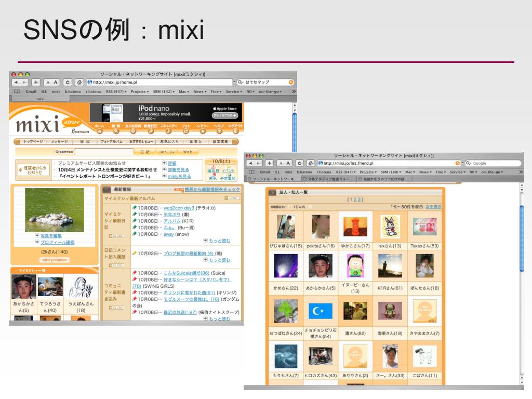Screen dimensions: 532x399
Task: Open おすすめレビュー in mixi navigation bar
Action: 141,141
